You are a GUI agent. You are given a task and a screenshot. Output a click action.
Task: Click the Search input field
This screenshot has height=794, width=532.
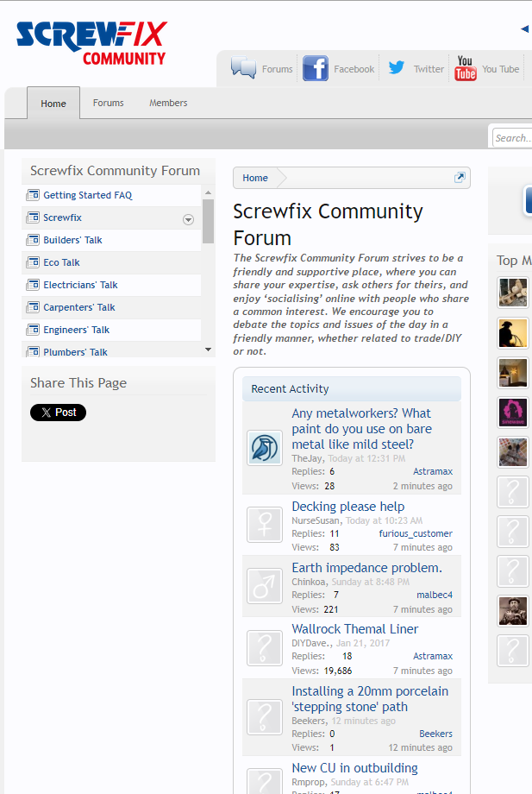pyautogui.click(x=512, y=137)
